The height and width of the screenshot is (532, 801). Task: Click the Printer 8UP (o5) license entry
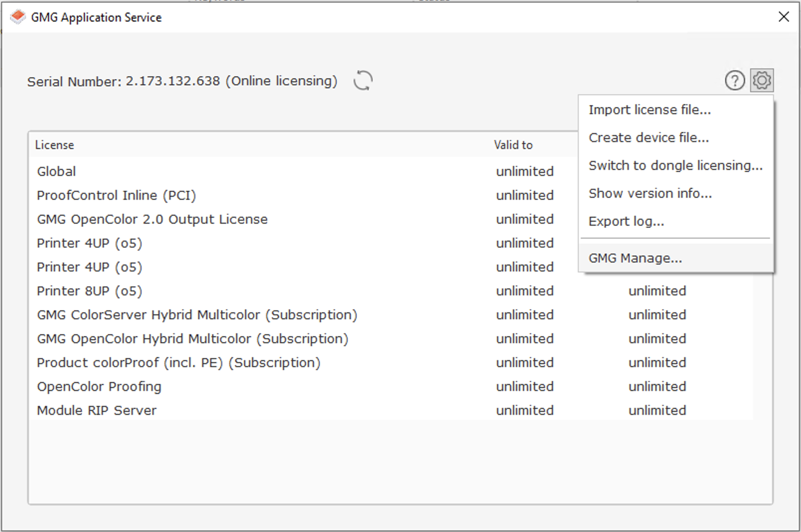click(90, 291)
